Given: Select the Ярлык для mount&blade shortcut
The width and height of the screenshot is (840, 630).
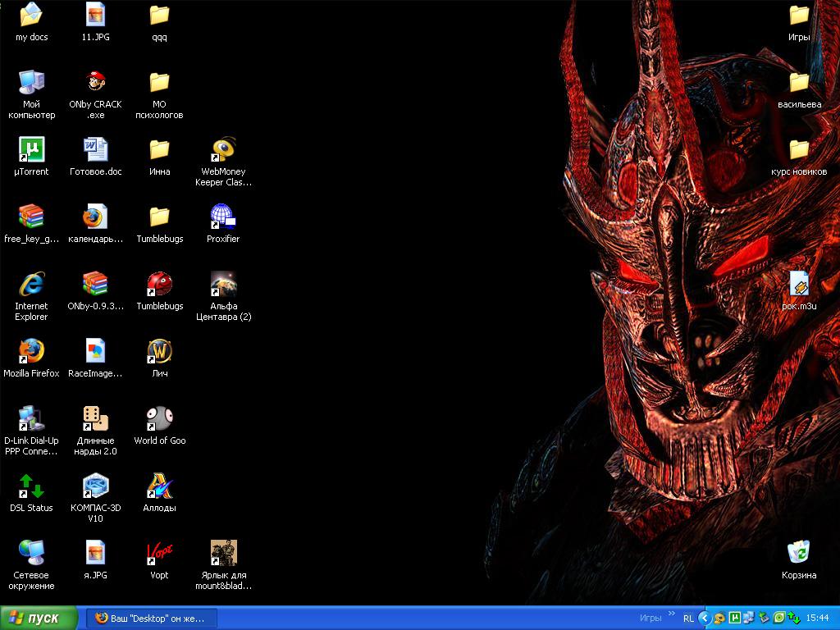Looking at the screenshot, I should pyautogui.click(x=223, y=553).
